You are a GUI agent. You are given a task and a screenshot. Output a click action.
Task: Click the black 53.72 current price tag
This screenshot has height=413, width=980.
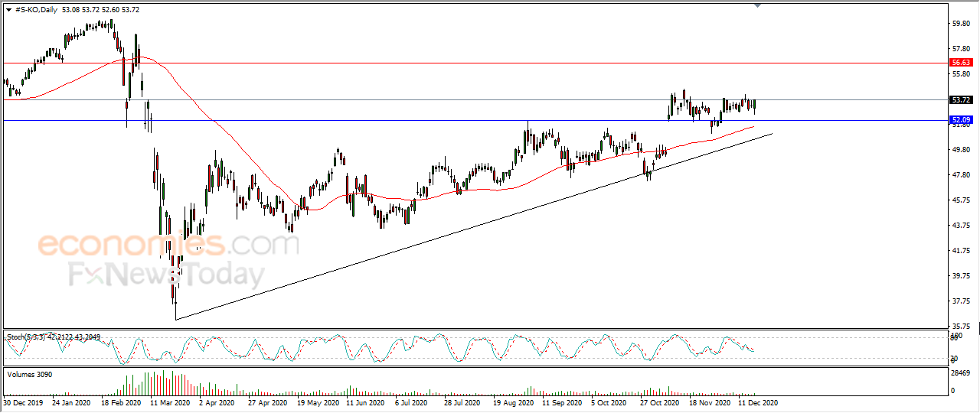pos(961,99)
